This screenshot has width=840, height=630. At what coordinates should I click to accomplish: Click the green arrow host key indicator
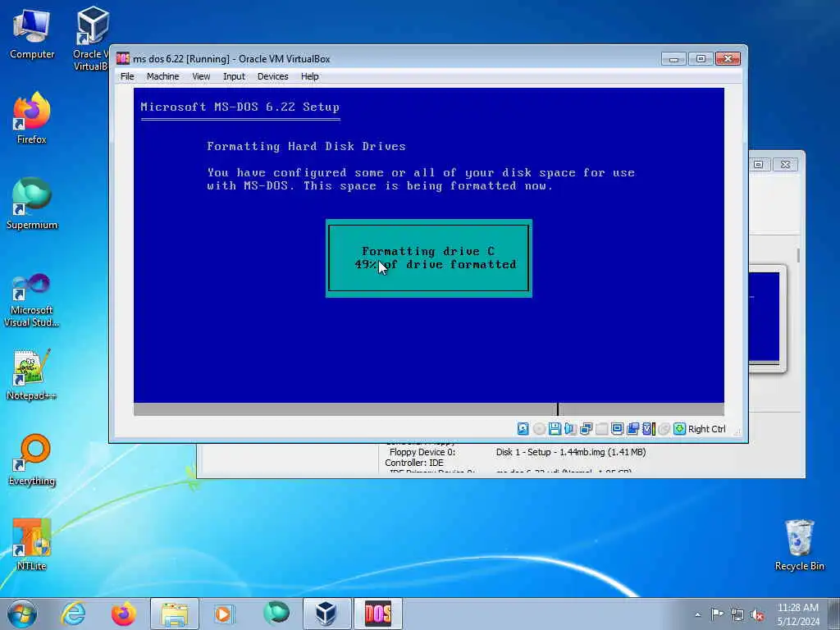tap(679, 428)
